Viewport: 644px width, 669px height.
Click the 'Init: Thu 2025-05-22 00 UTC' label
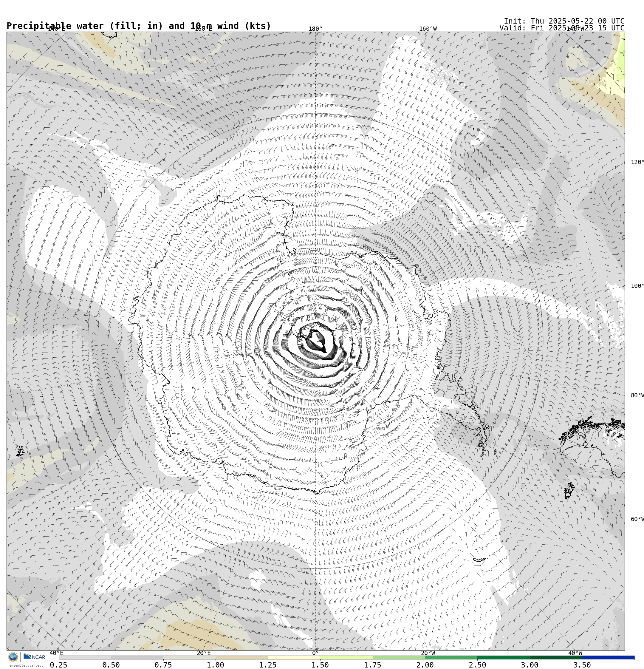[564, 21]
